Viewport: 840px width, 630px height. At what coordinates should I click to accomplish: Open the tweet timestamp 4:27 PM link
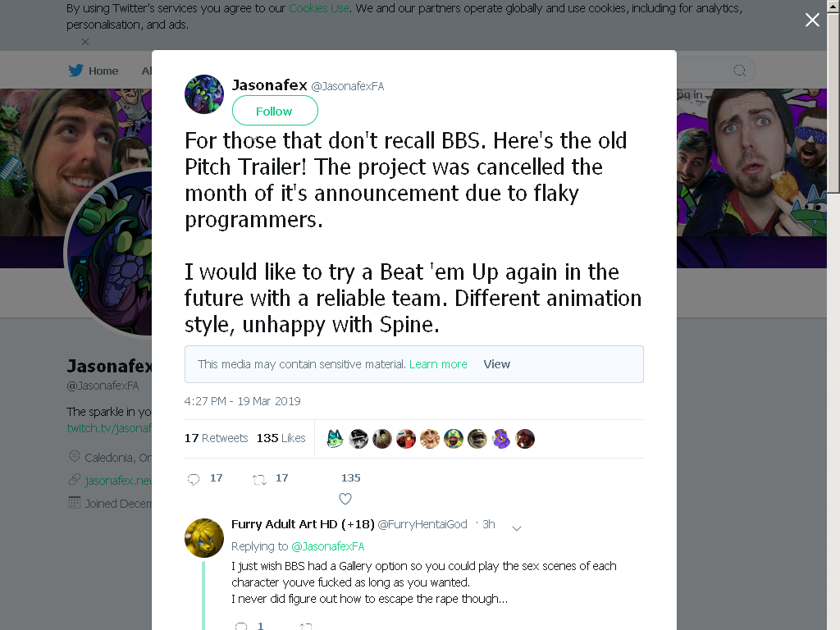(x=242, y=401)
